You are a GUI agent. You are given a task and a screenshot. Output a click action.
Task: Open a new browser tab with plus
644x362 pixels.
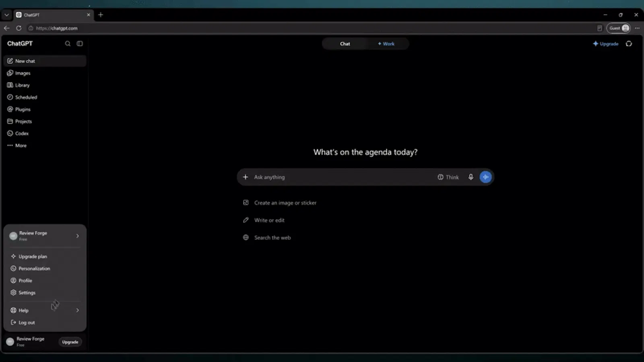point(101,15)
